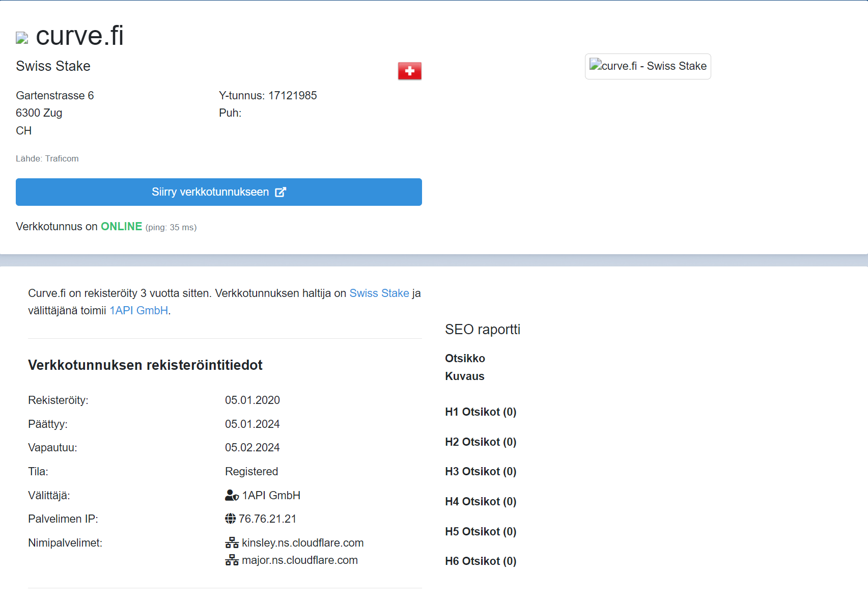Viewport: 868px width, 596px height.
Task: Click H3 Otsikot (0)
Action: click(x=481, y=471)
